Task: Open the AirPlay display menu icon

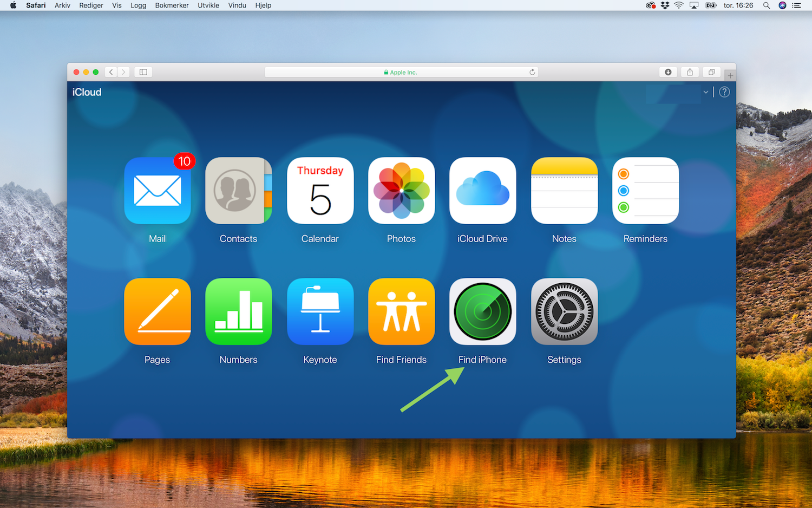Action: (694, 5)
